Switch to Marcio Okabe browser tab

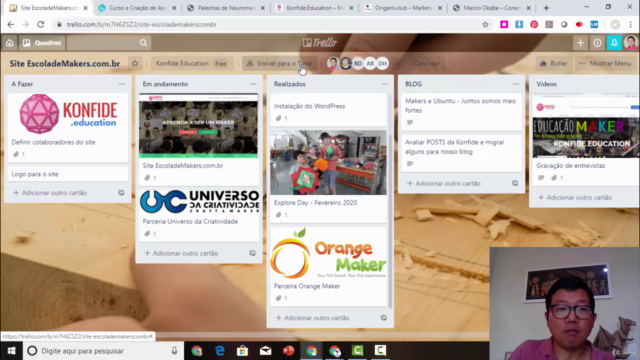tap(492, 8)
